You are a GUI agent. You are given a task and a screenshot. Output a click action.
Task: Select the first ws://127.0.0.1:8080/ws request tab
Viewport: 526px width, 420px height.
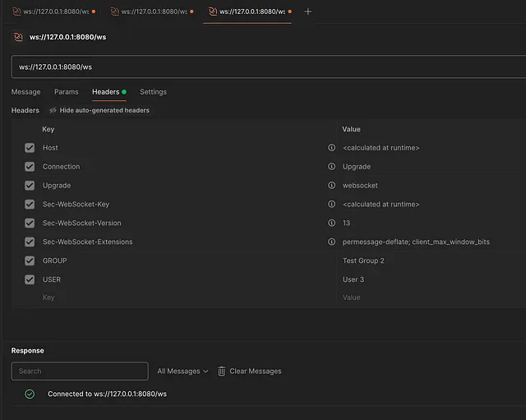[x=49, y=12]
